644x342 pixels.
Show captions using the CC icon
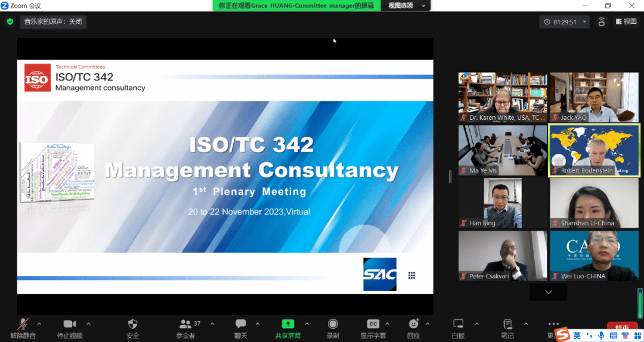tap(373, 324)
